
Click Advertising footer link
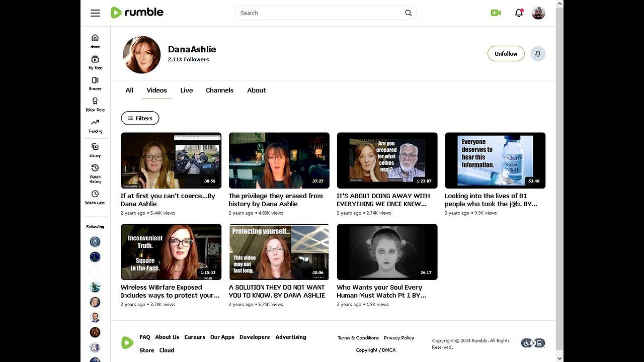291,337
